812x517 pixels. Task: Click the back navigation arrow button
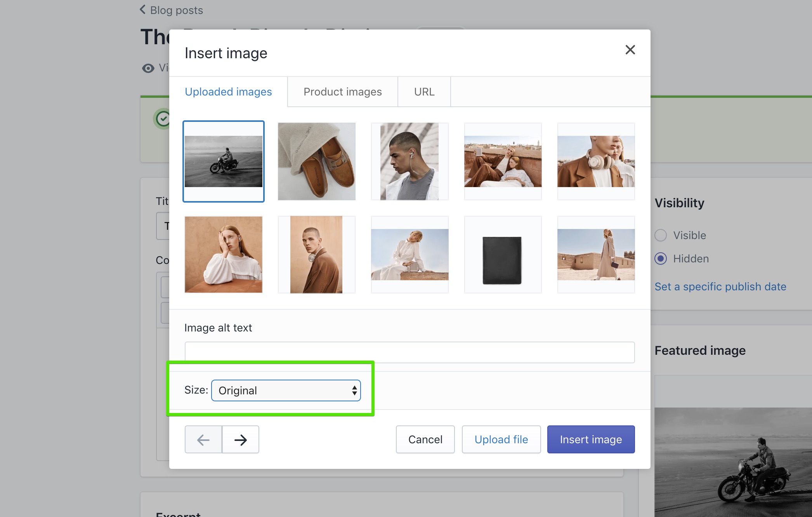[204, 439]
